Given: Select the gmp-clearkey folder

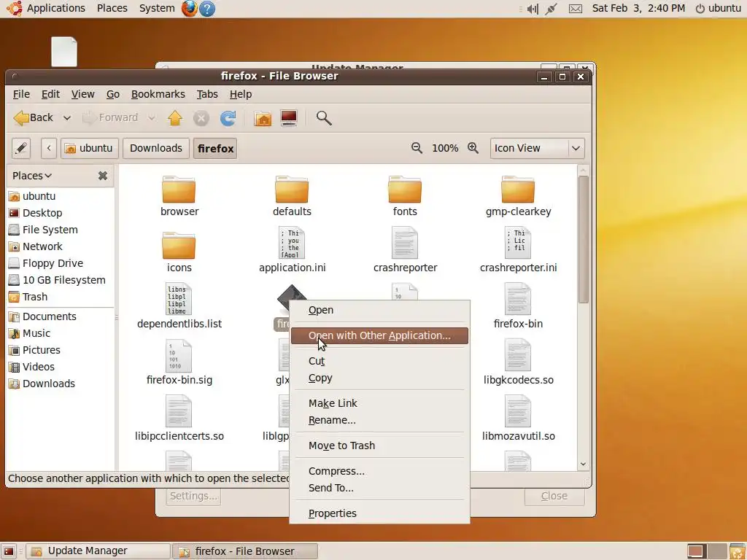Looking at the screenshot, I should tap(519, 196).
